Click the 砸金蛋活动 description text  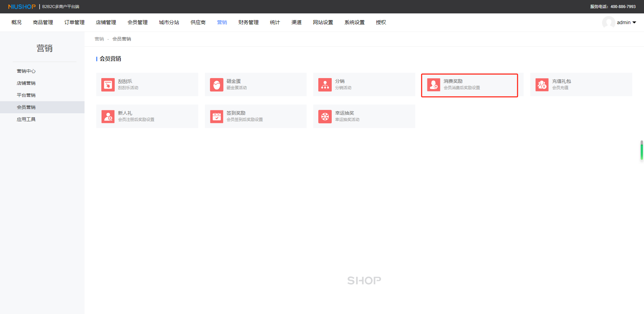tap(236, 88)
